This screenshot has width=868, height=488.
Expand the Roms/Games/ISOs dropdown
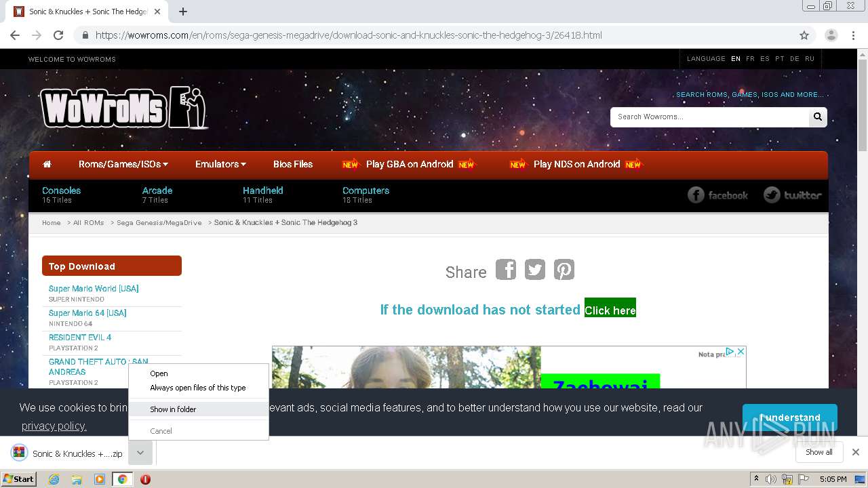click(x=123, y=164)
